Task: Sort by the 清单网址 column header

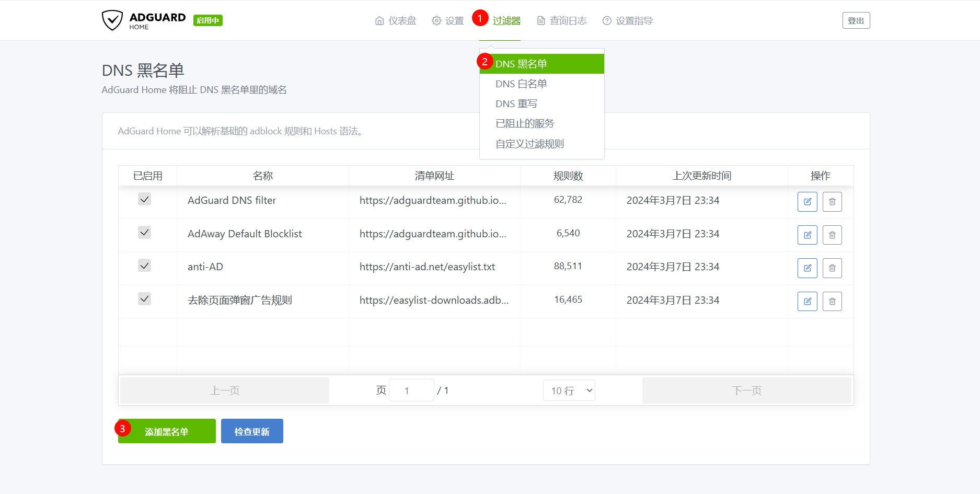Action: (434, 176)
